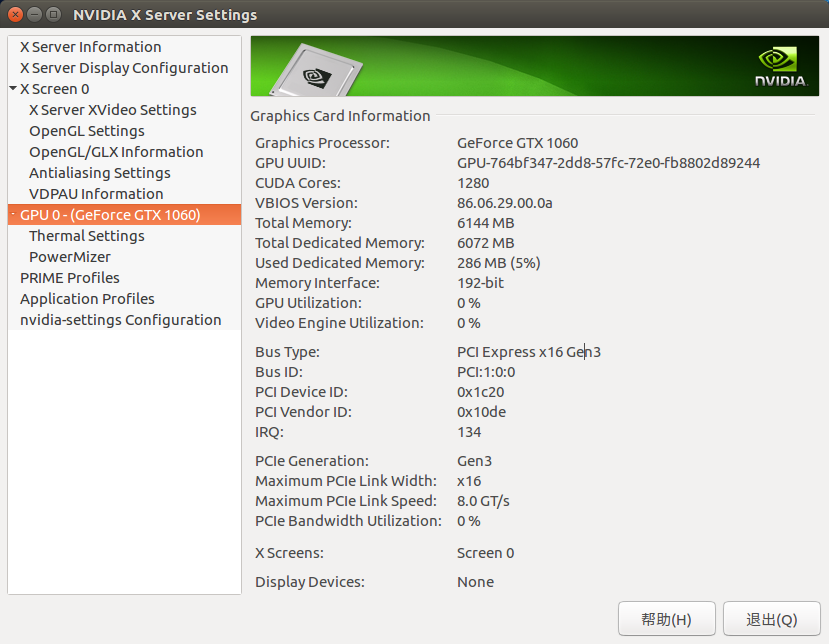
Task: Open nvidia-settings Configuration
Action: (121, 320)
